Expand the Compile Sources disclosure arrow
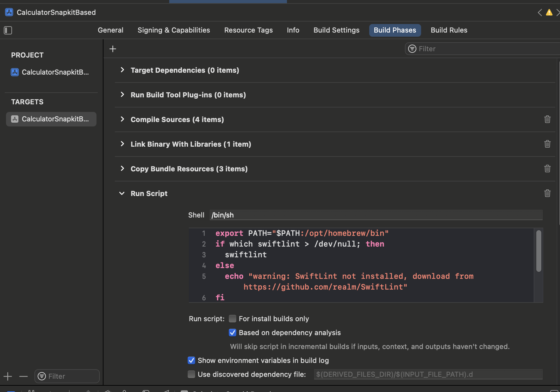Image resolution: width=560 pixels, height=392 pixels. tap(122, 119)
